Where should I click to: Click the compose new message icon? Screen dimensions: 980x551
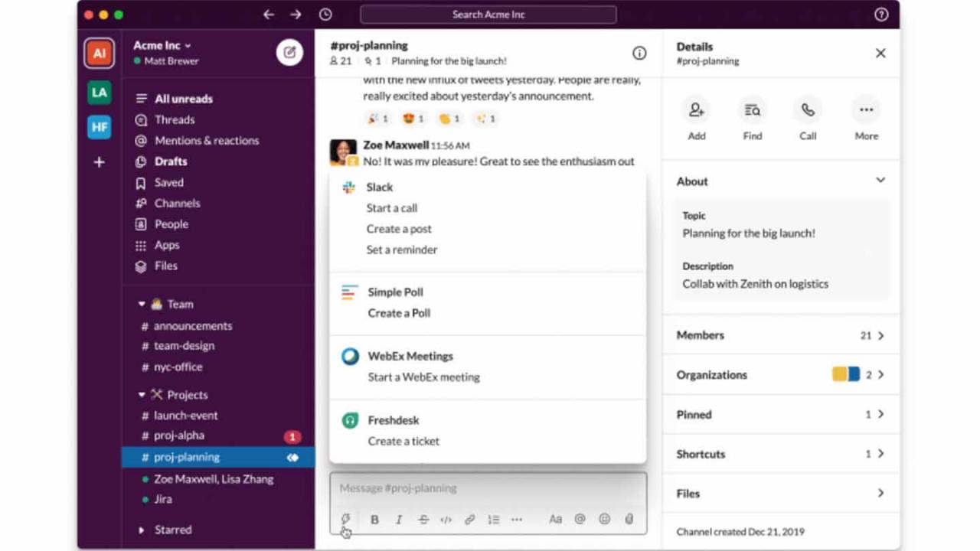click(289, 52)
